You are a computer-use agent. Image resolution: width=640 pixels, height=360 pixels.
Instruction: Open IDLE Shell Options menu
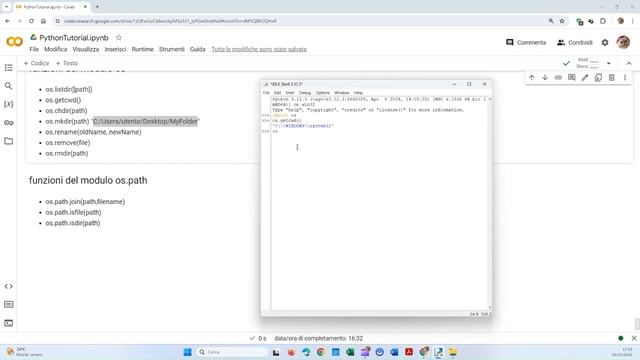tap(322, 93)
